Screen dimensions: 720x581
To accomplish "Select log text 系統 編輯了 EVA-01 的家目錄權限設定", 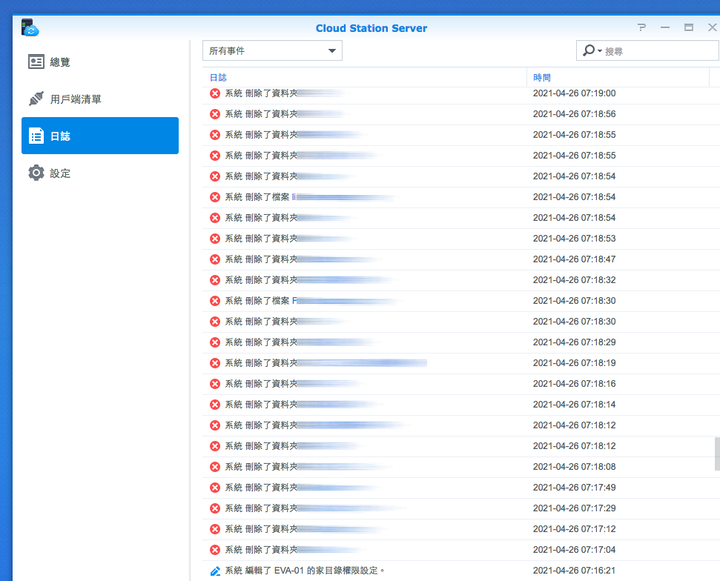I will coord(304,570).
